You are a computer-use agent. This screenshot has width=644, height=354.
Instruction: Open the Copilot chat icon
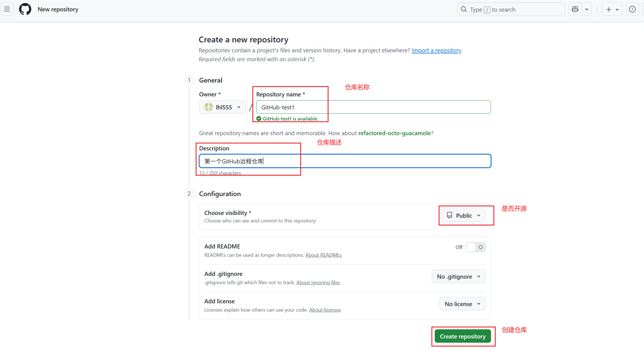(x=575, y=9)
